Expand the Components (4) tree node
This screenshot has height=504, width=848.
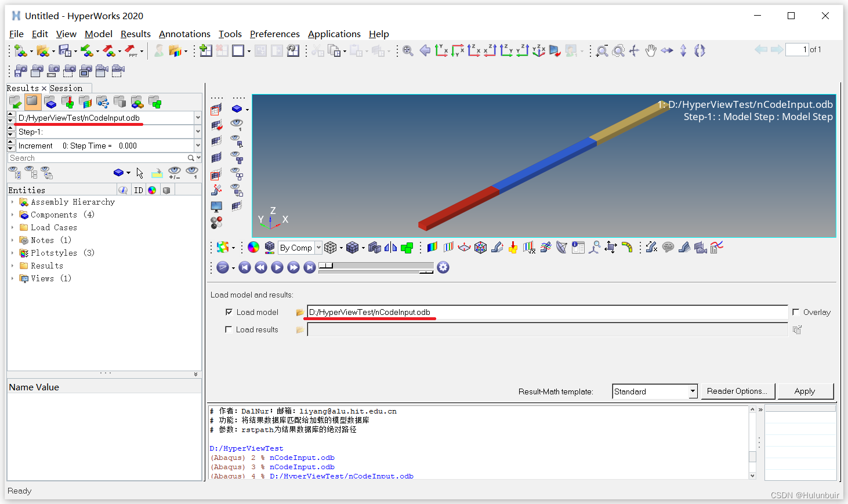pos(12,215)
